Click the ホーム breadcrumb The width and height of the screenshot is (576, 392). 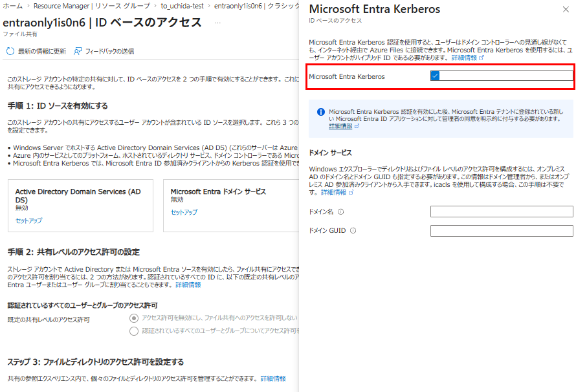(13, 6)
